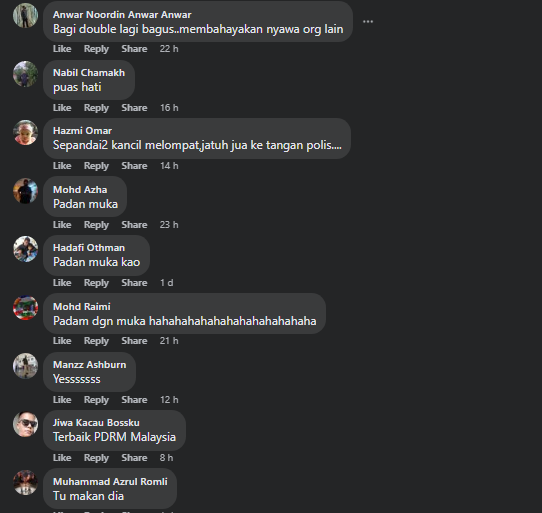
Task: Click Hadafi Othman's avatar image
Action: pos(25,249)
